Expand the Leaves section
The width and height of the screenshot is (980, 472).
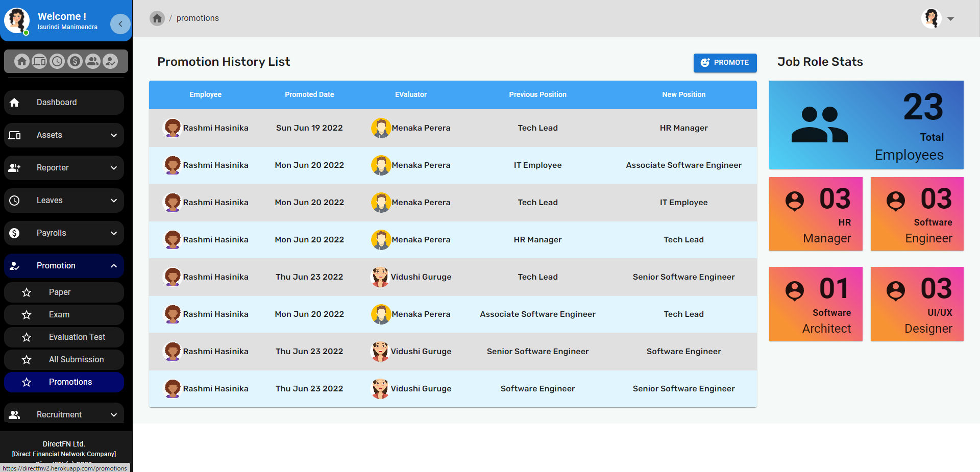click(x=64, y=201)
